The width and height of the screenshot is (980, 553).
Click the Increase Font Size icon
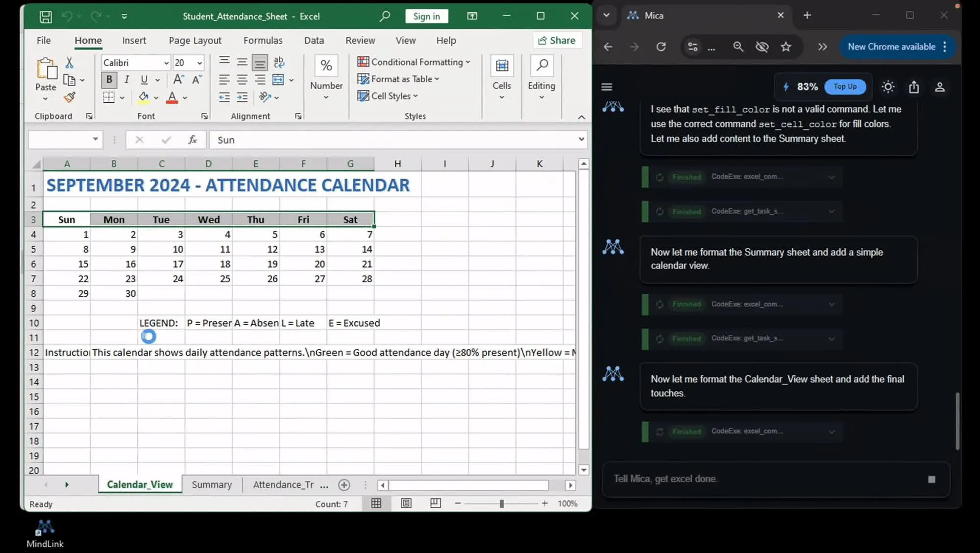(x=179, y=79)
